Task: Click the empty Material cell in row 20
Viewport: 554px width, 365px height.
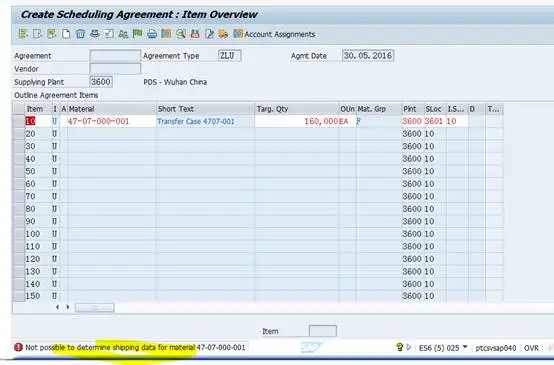Action: 112,134
